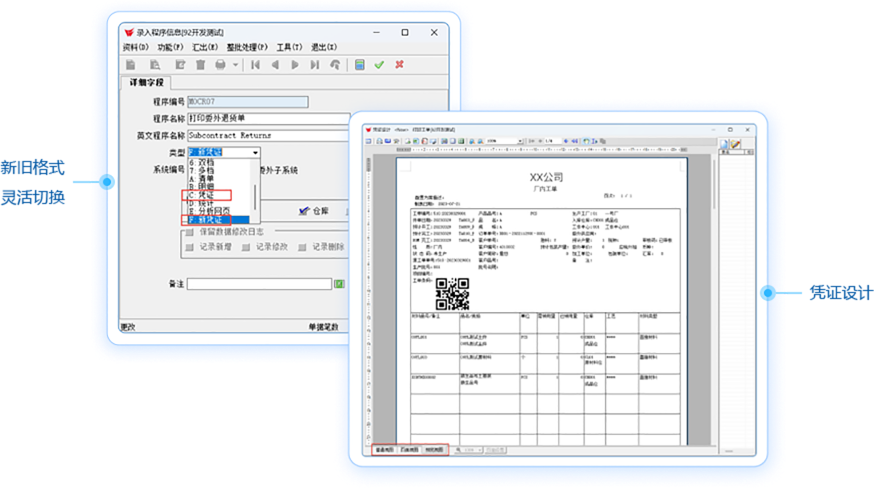Viewport: 874px width, 488px height.
Task: Open the 工具(T) menu
Action: 290,47
